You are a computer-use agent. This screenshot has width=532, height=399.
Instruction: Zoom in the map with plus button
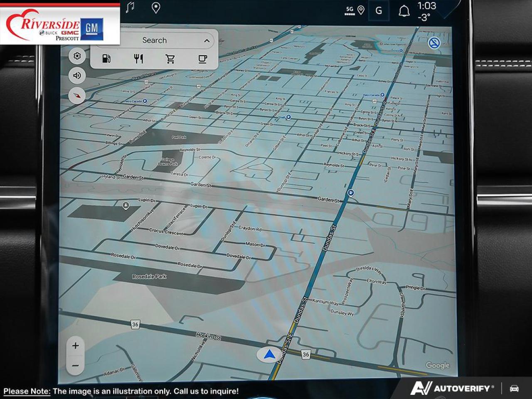(75, 346)
